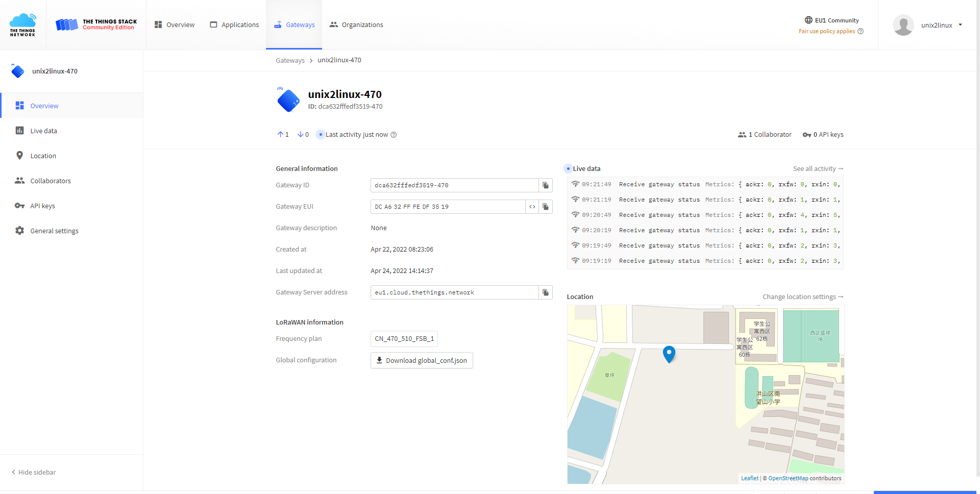The image size is (980, 494).
Task: Click The Things Network cloud logo
Action: 23,24
